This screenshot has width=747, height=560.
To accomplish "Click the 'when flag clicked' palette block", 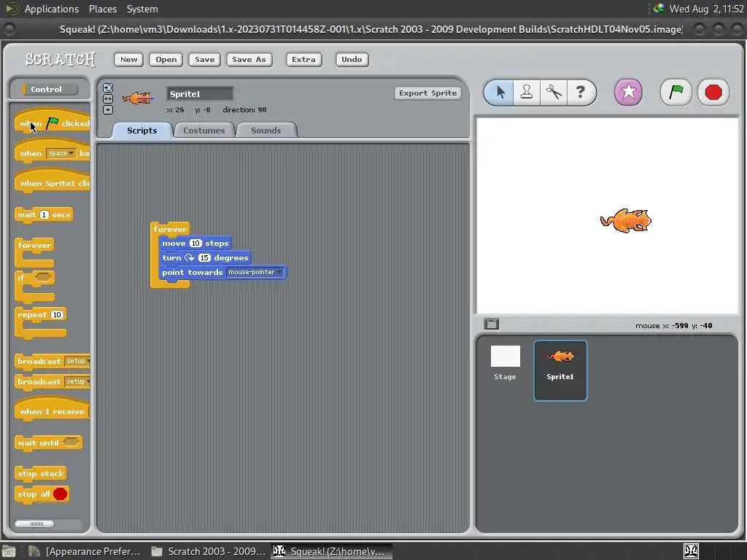I will tap(53, 122).
